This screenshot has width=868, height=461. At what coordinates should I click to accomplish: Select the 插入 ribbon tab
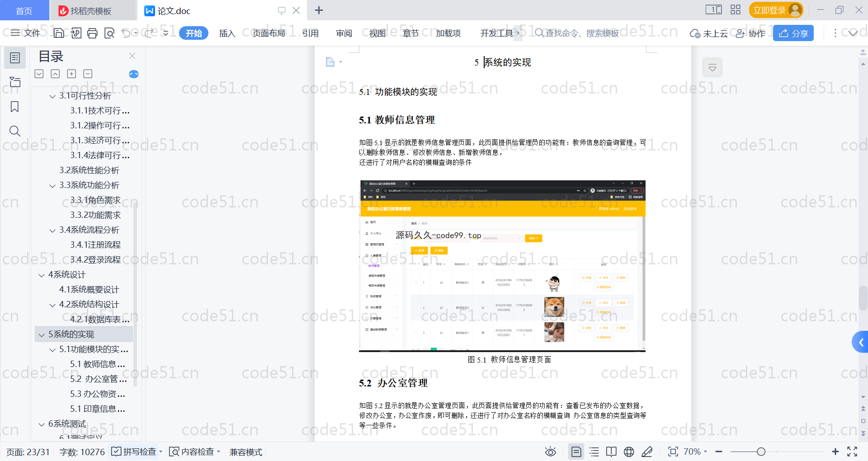click(227, 33)
